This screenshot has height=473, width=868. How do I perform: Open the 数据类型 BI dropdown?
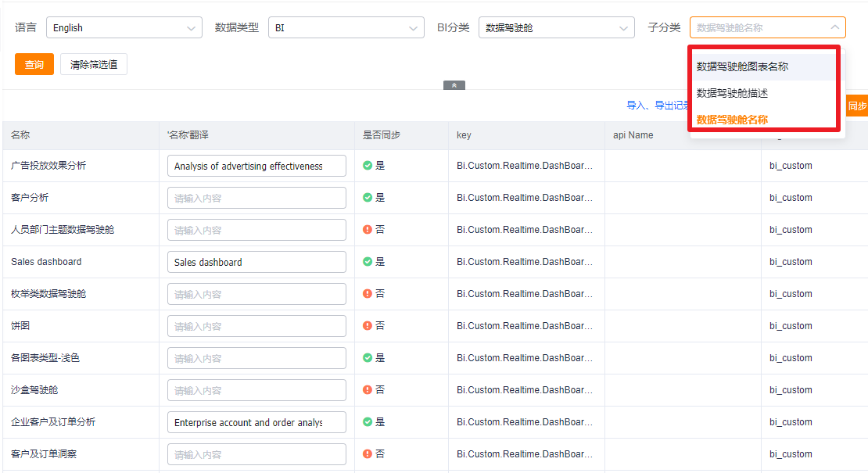346,27
